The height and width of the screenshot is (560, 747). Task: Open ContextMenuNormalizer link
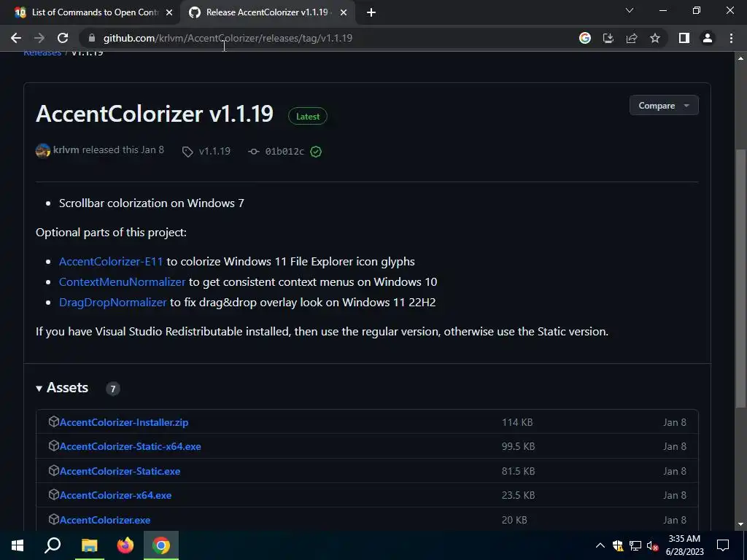click(x=122, y=282)
